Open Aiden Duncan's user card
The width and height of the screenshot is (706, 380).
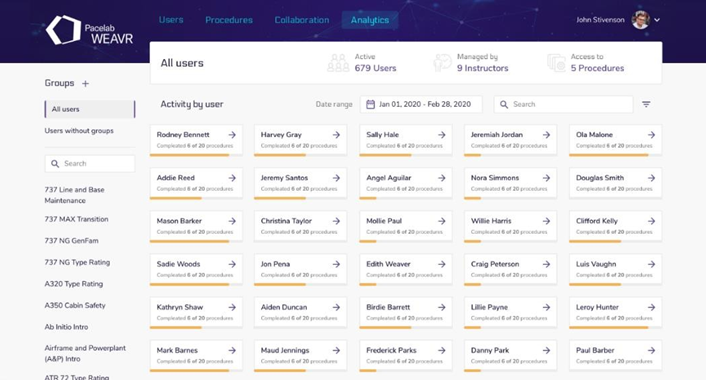pyautogui.click(x=300, y=312)
